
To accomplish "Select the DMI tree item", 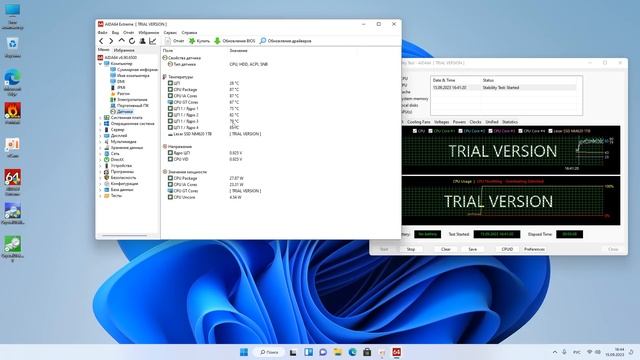I will click(x=118, y=82).
